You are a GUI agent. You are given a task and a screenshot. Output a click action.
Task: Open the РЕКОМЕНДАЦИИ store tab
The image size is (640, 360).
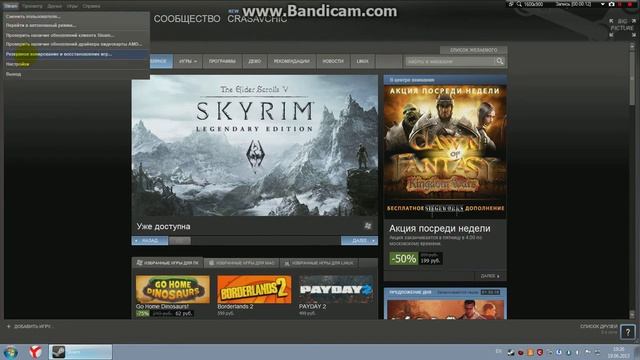click(x=291, y=61)
